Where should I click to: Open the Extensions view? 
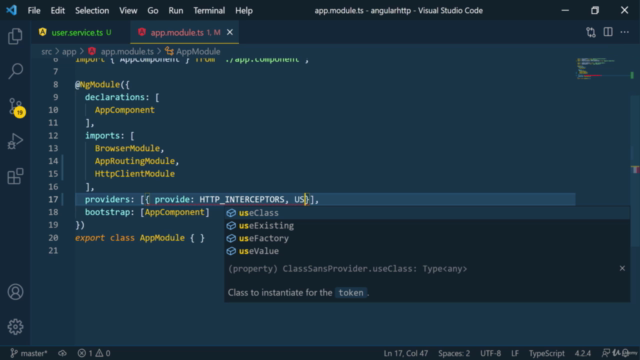pyautogui.click(x=15, y=176)
